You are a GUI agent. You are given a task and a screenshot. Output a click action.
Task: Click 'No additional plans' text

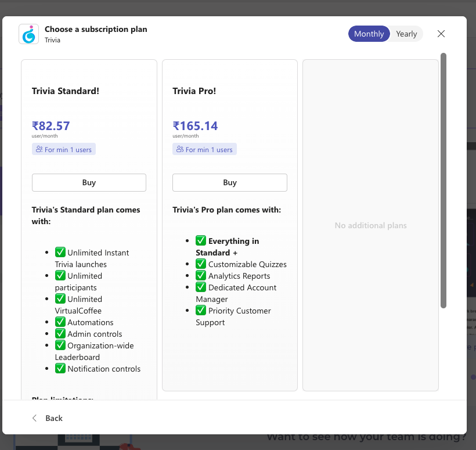coord(370,225)
